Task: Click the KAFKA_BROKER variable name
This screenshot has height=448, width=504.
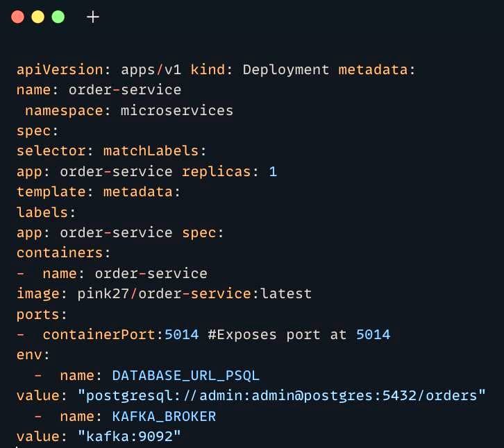Action: [164, 416]
